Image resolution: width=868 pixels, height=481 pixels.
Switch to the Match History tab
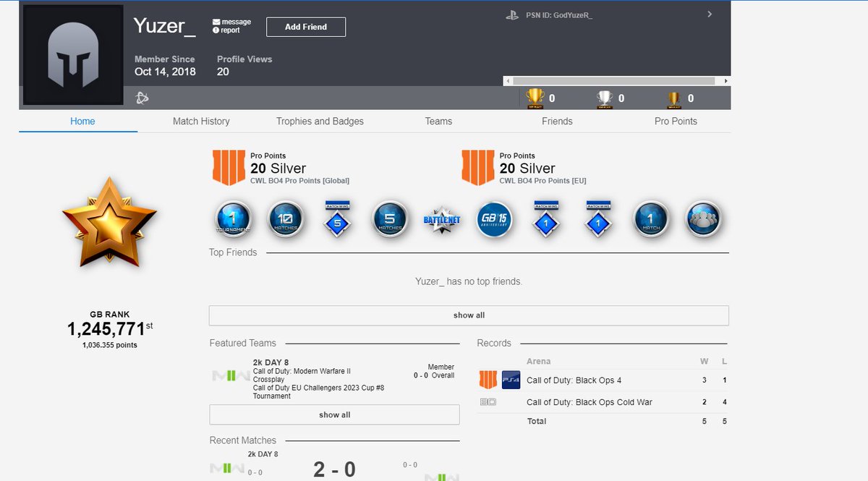pos(201,122)
